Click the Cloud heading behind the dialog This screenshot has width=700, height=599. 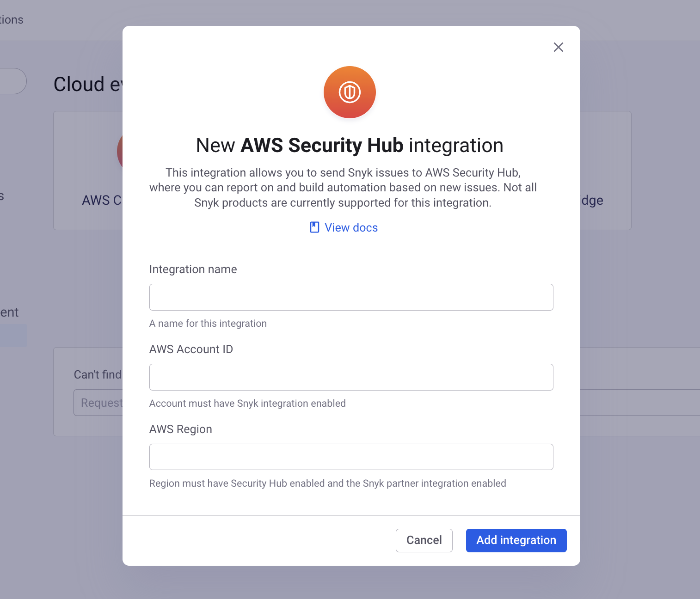point(87,84)
